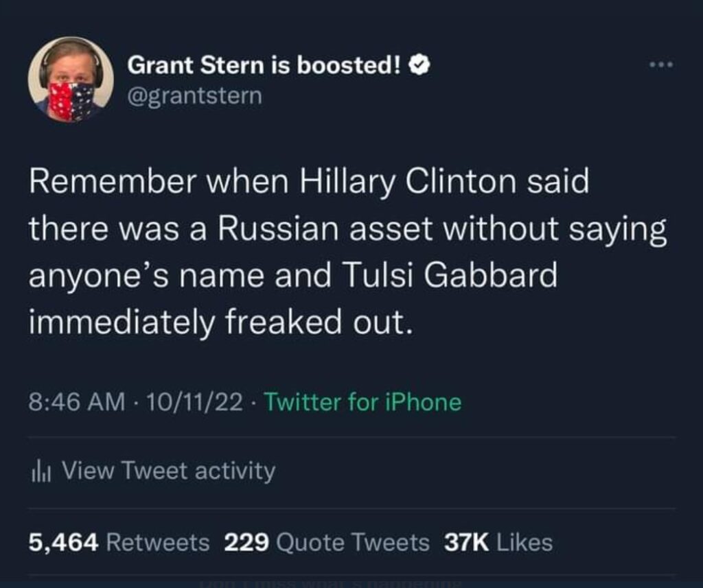Open the 229 Quote Tweets list
This screenshot has width=703, height=588.
321,541
